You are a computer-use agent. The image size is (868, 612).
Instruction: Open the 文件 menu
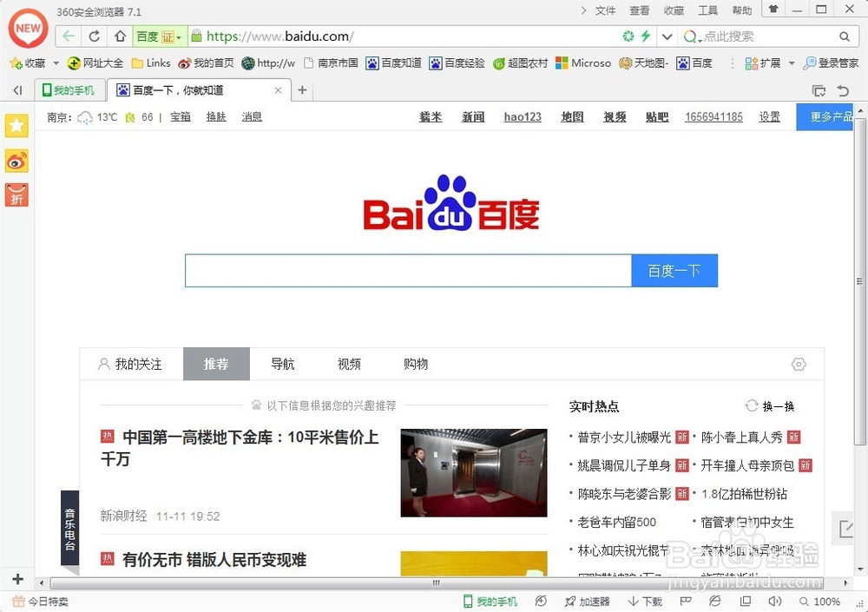pos(605,10)
